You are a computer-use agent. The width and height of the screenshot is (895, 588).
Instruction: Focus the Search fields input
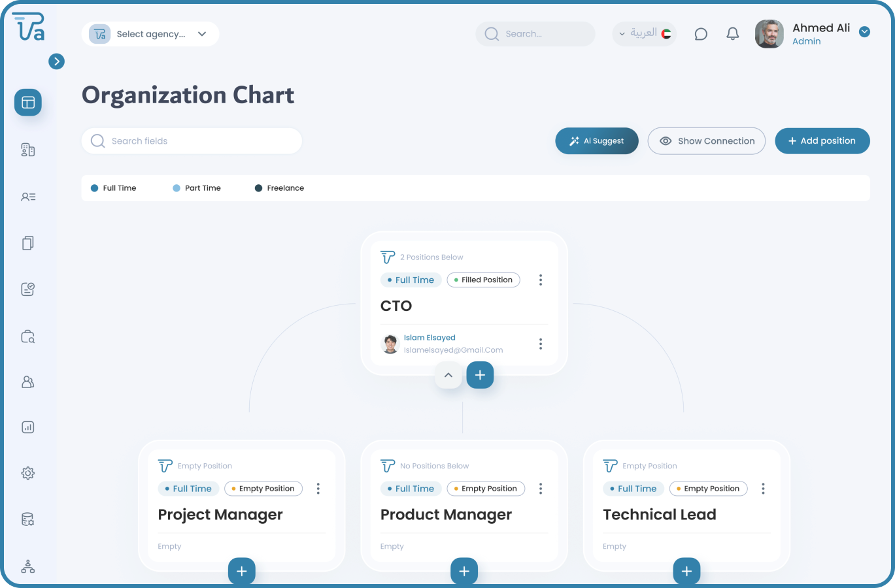pos(192,141)
